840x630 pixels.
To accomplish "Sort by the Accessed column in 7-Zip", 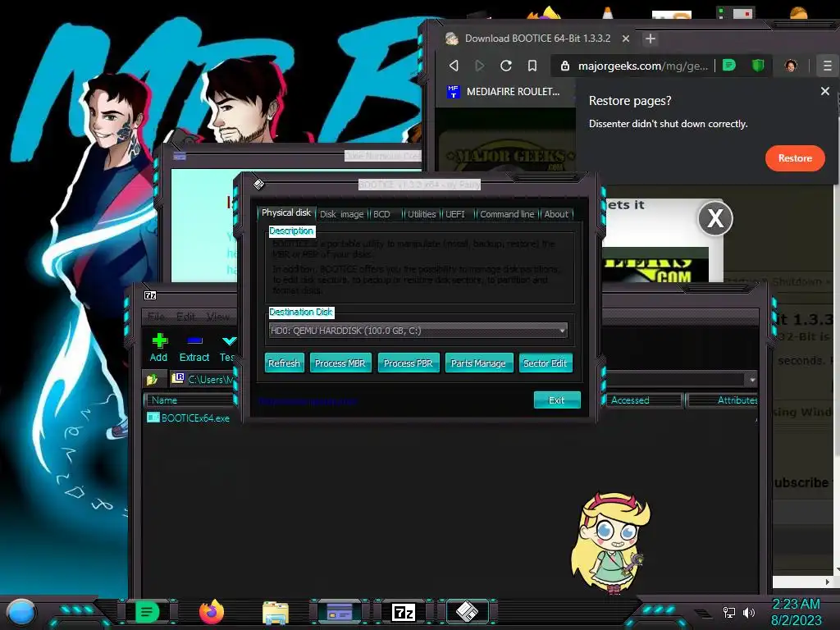I will coord(643,400).
